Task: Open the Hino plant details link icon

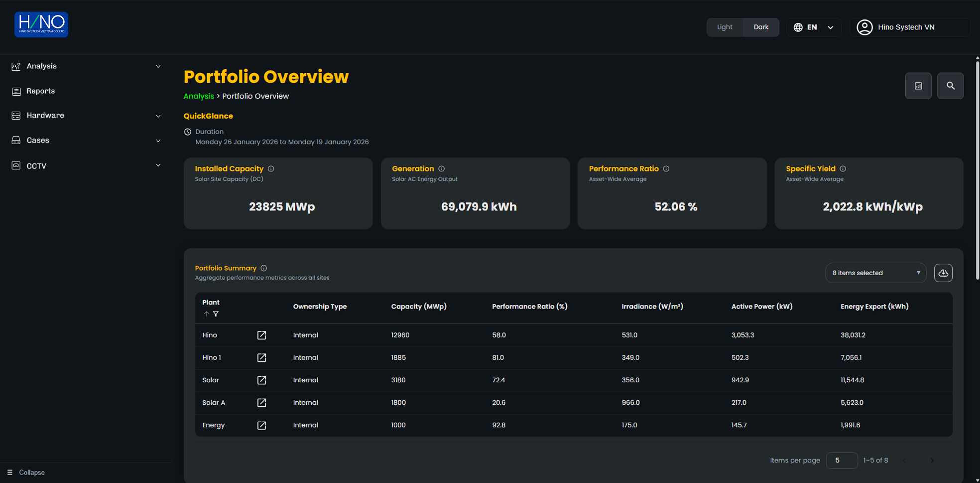Action: tap(261, 335)
